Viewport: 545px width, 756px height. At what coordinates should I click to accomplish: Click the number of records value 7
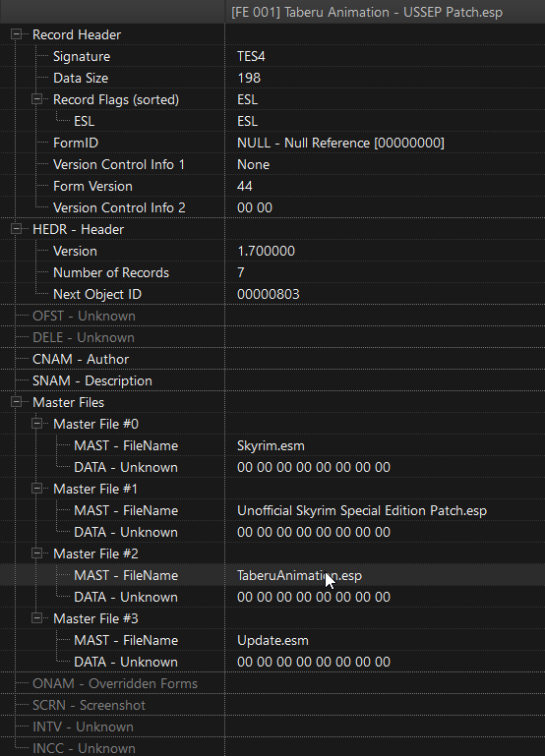(241, 272)
